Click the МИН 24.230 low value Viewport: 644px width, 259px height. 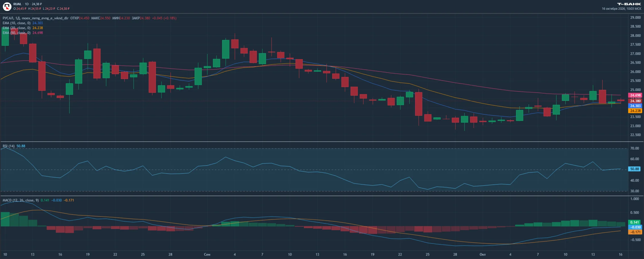121,18
